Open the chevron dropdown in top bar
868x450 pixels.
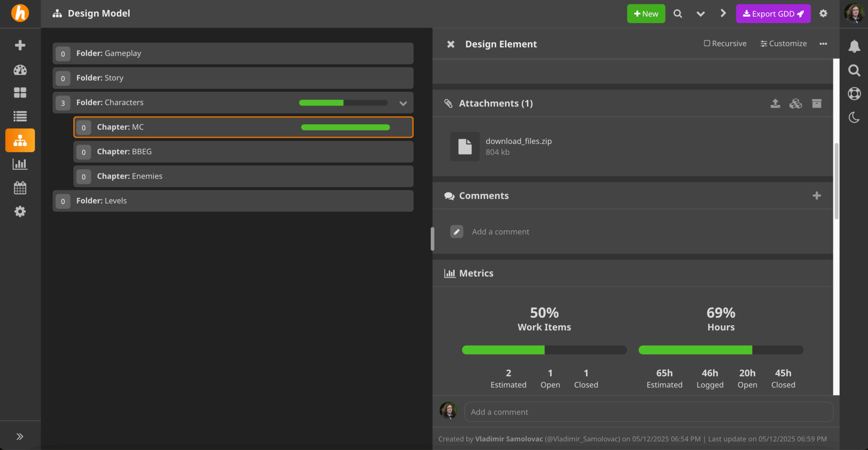coord(700,13)
